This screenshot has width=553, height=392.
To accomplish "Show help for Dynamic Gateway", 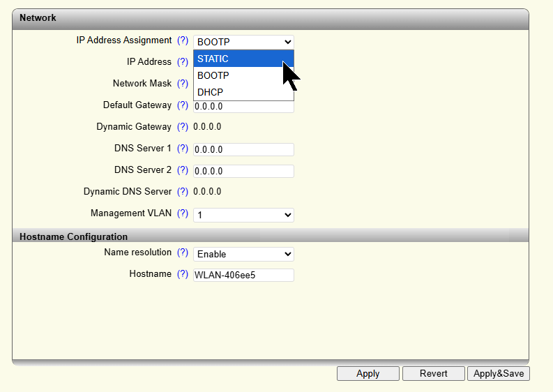I will tap(183, 127).
